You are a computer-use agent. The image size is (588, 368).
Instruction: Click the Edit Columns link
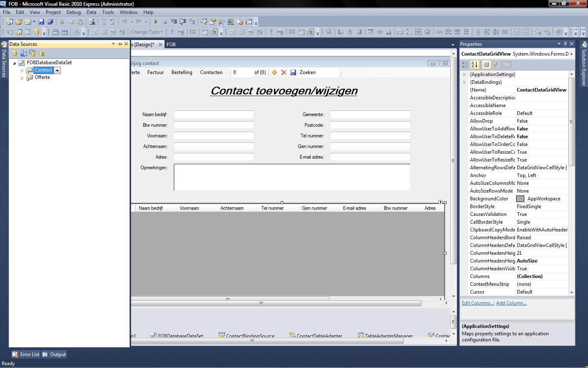click(478, 303)
